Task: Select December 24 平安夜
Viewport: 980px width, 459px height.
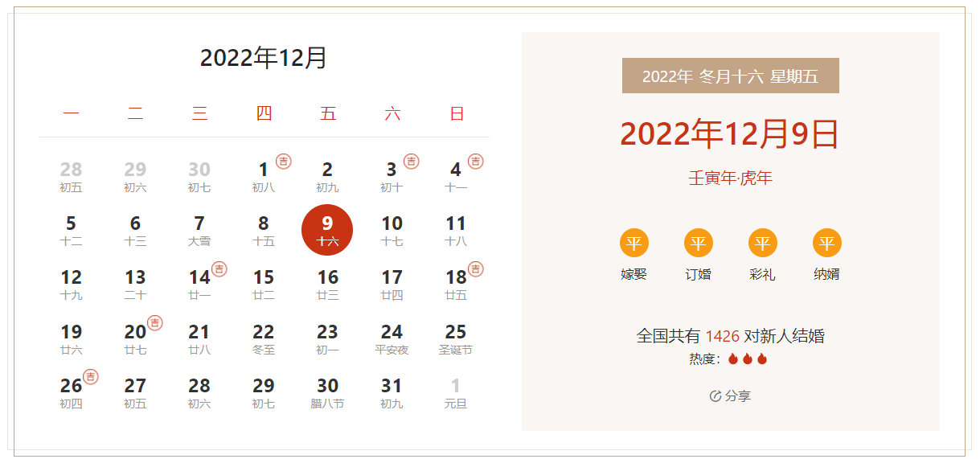Action: (392, 339)
